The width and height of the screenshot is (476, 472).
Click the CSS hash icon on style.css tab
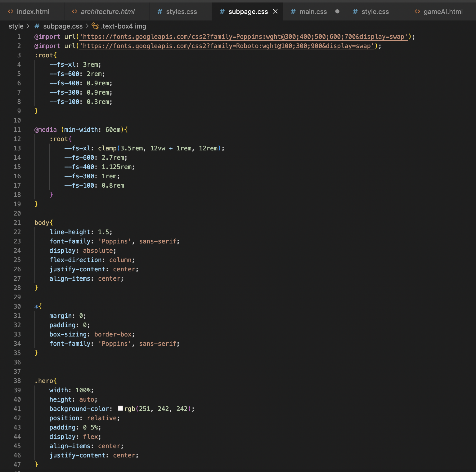pos(355,11)
